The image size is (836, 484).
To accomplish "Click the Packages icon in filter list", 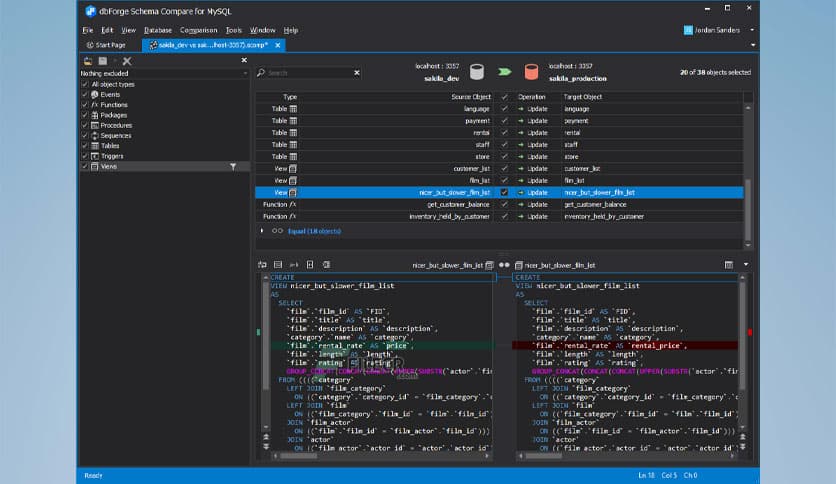I will coord(95,115).
